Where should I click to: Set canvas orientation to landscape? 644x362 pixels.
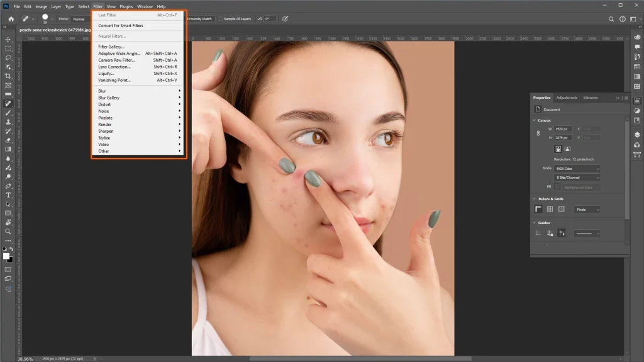pyautogui.click(x=567, y=149)
